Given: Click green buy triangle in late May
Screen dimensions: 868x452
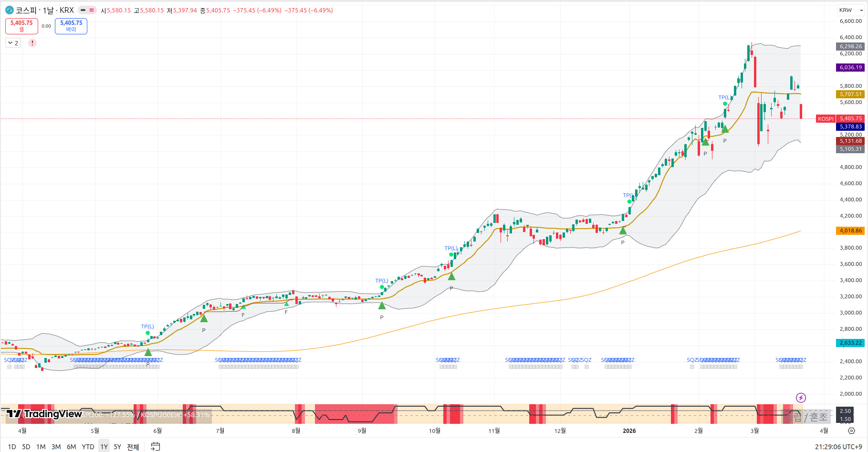Looking at the screenshot, I should (x=148, y=352).
